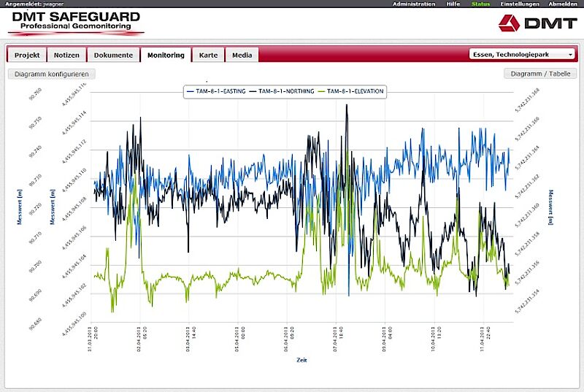Click the green Status link
The image size is (584, 392).
tap(480, 4)
